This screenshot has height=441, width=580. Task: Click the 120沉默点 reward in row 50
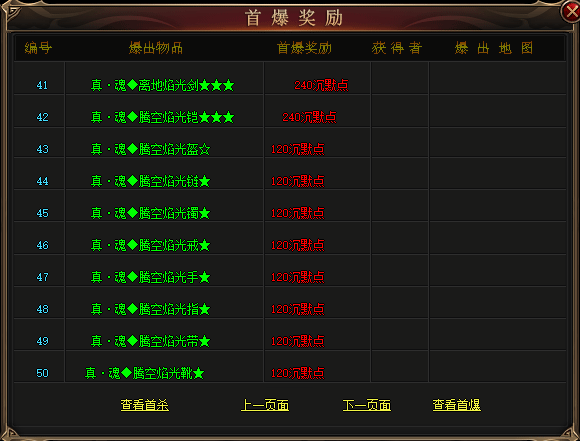pos(297,373)
